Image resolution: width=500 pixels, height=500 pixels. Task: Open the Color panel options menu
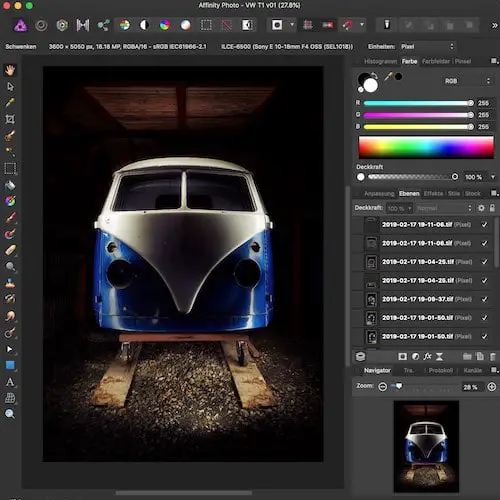point(494,61)
